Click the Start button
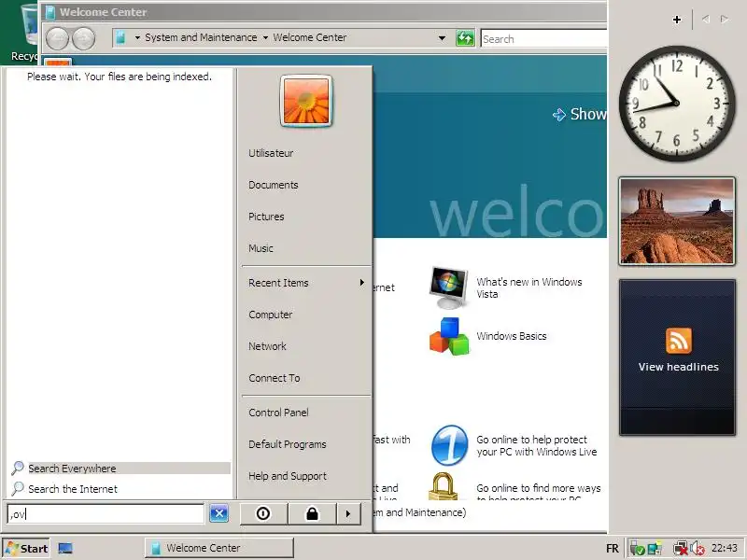The width and height of the screenshot is (747, 560). pos(27,549)
